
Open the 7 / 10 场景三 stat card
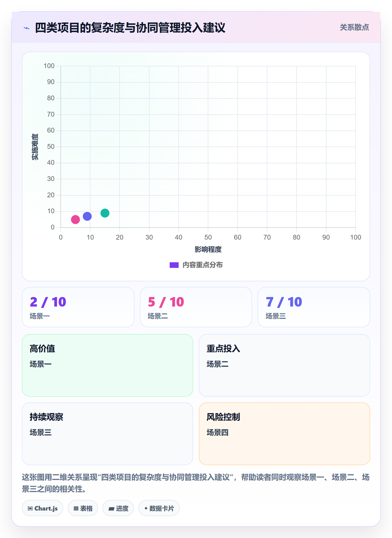point(314,307)
